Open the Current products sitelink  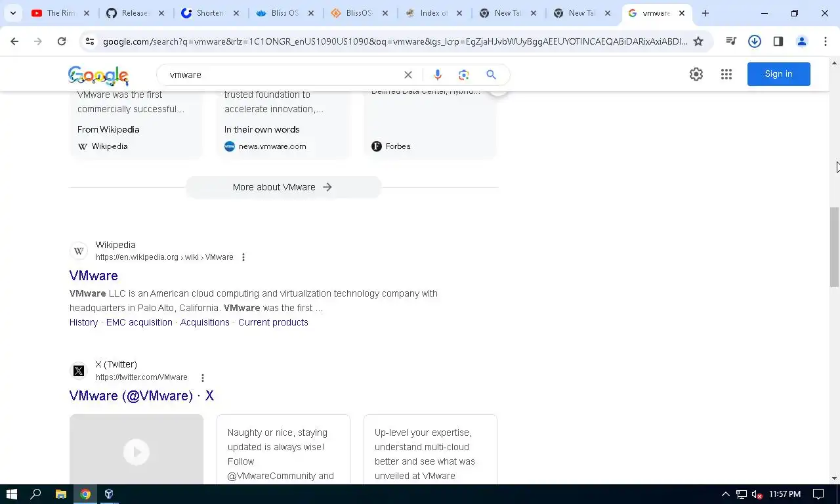pyautogui.click(x=273, y=322)
